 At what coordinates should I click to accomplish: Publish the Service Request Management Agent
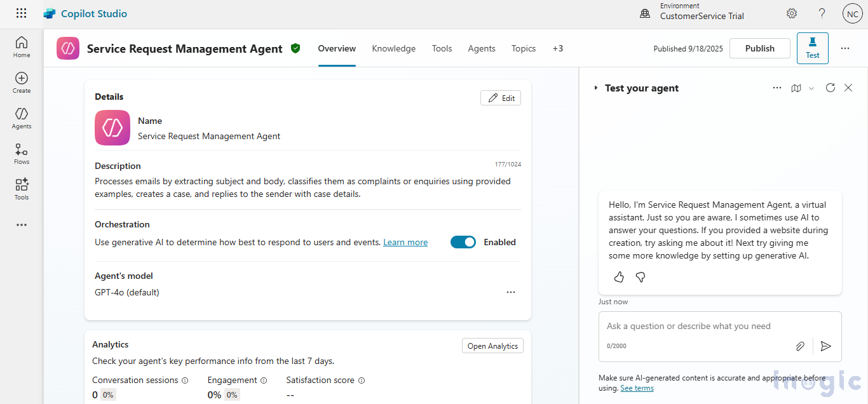(x=759, y=48)
